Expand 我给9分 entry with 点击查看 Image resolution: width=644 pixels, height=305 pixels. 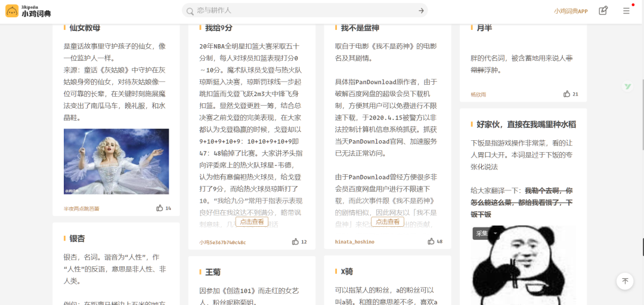tap(252, 221)
